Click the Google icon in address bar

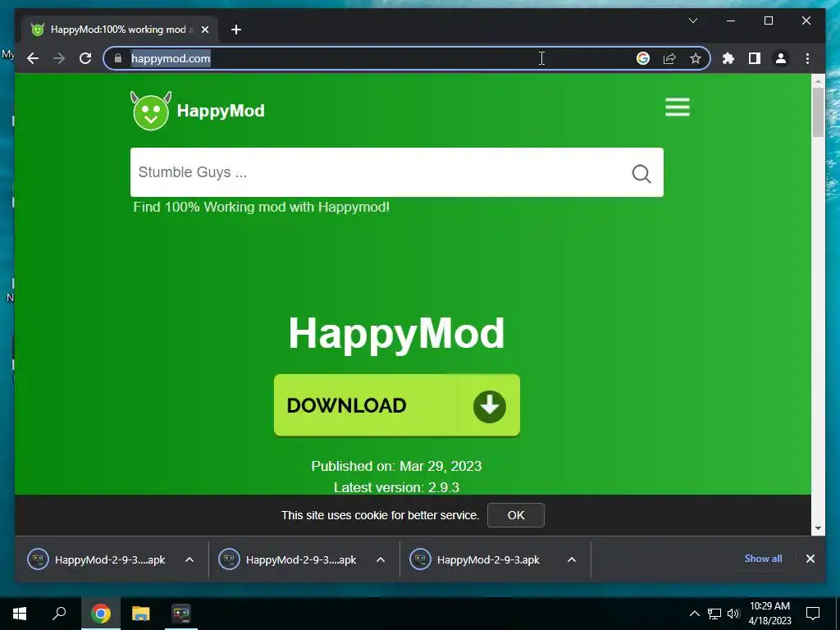point(643,58)
